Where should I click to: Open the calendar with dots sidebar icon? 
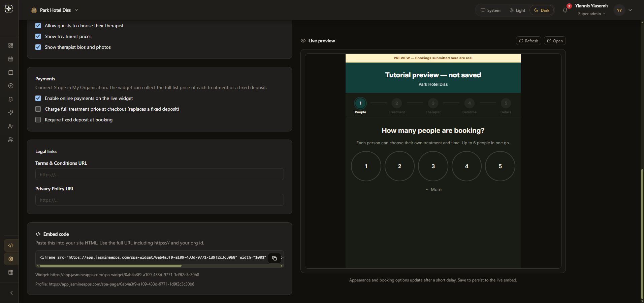click(11, 59)
